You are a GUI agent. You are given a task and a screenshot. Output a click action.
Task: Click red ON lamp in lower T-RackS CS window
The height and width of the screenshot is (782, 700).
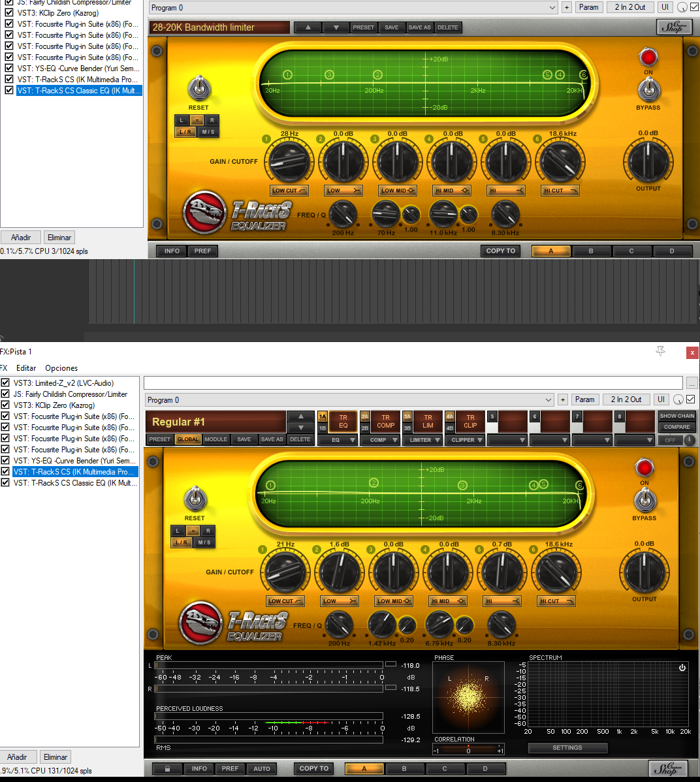click(x=644, y=468)
